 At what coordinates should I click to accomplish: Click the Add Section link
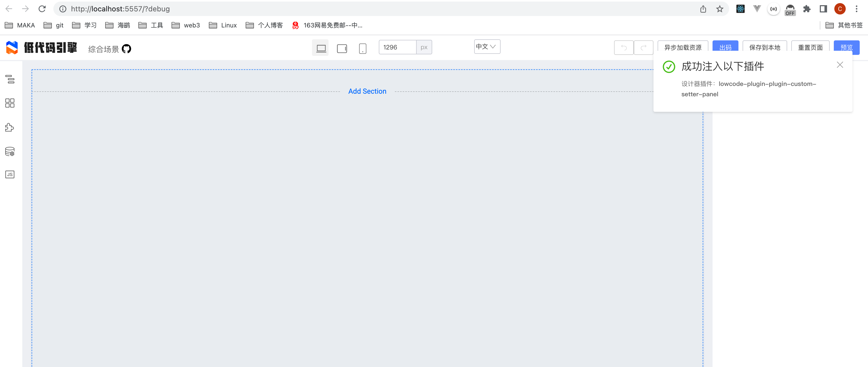(x=367, y=91)
